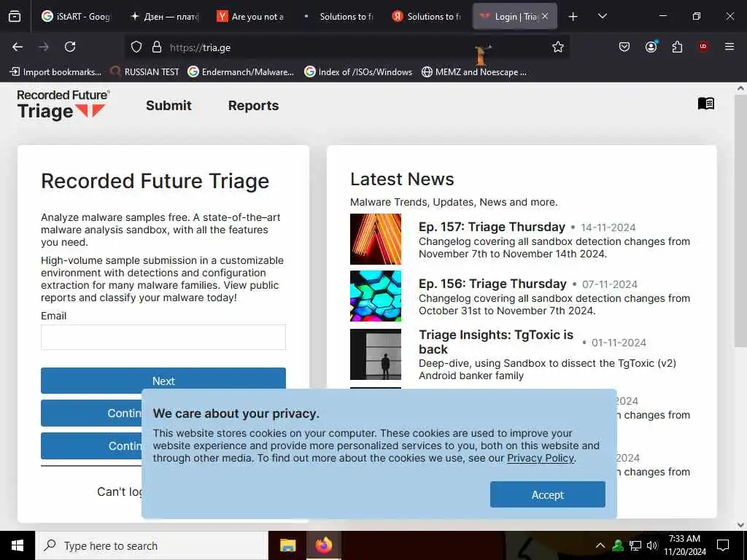
Task: Click the page vertical scrollbar thumb
Action: (x=740, y=221)
